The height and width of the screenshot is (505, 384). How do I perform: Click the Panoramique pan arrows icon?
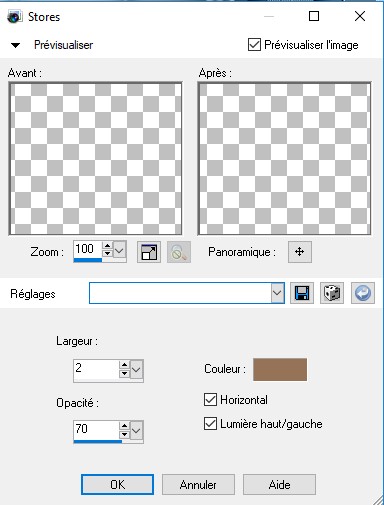click(300, 252)
